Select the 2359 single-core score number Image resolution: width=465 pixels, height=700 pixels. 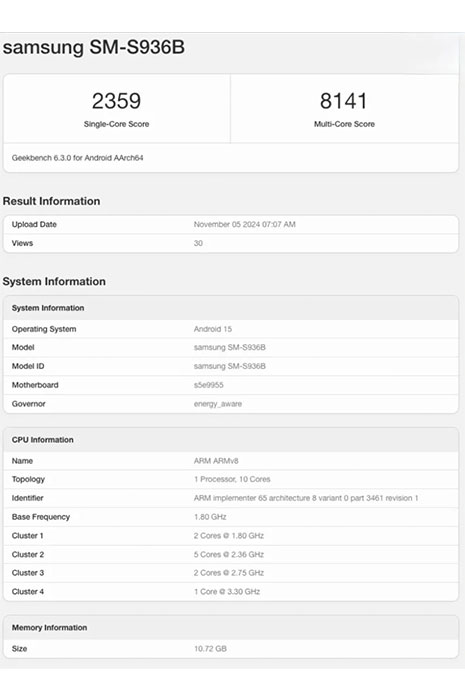(116, 101)
